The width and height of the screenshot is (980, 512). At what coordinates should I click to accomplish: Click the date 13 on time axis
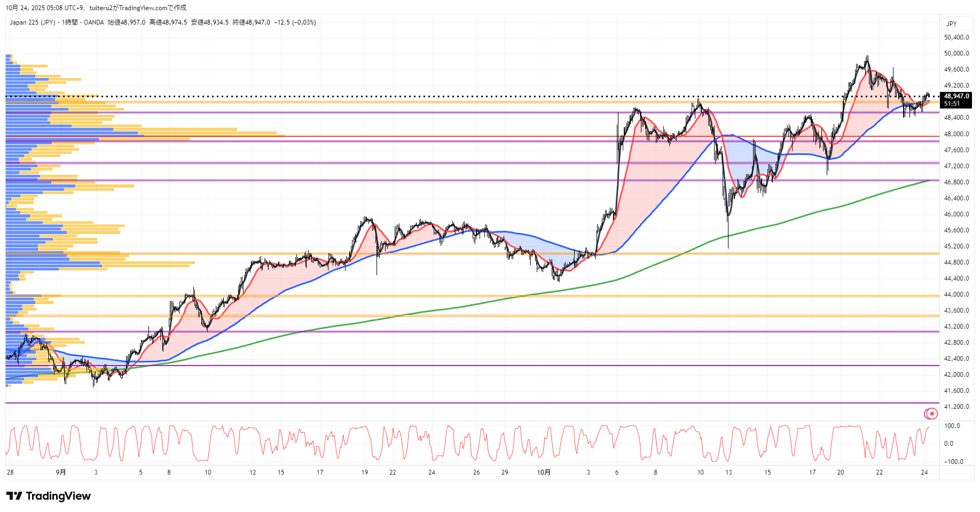[x=728, y=472]
